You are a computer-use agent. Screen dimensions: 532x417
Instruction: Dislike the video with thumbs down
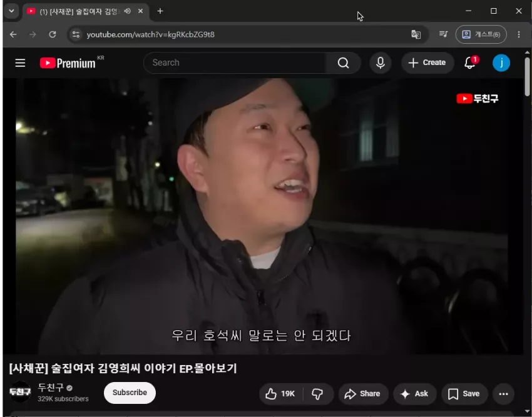point(317,394)
